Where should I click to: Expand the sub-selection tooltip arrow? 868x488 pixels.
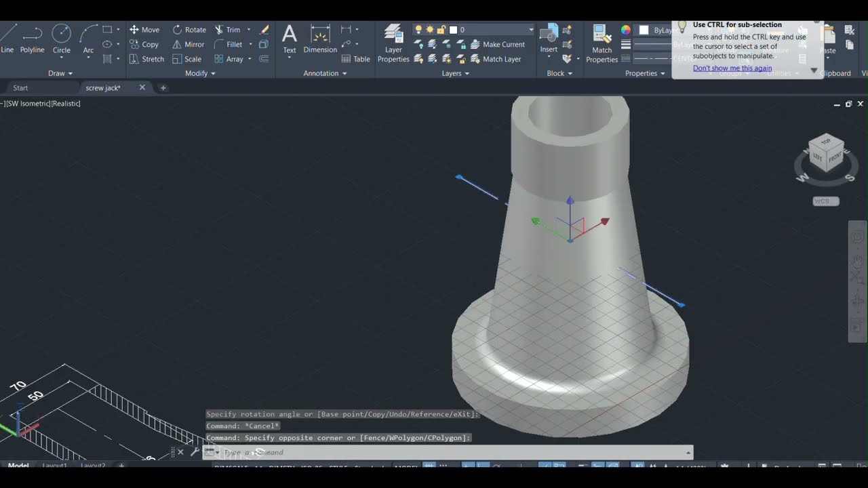point(814,70)
